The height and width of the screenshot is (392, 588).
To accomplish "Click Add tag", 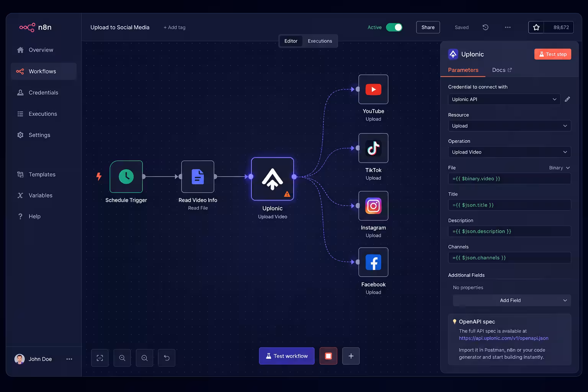I will pos(175,27).
